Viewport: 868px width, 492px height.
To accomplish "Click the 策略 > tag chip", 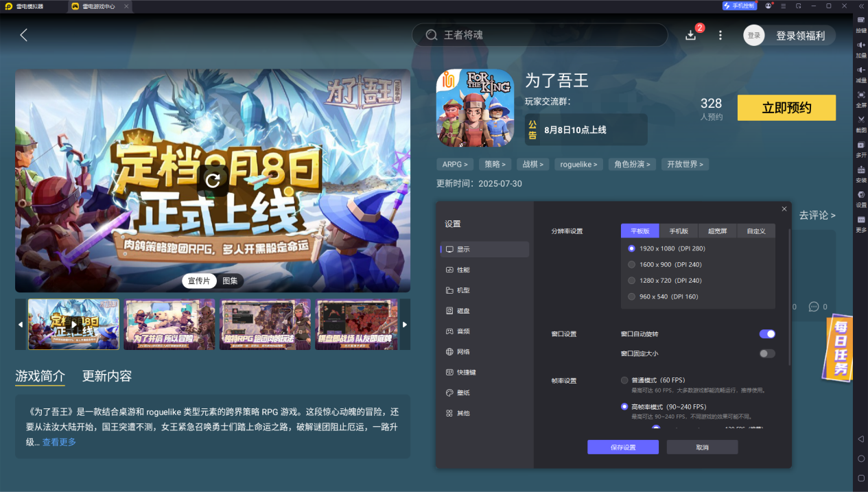I will 495,165.
